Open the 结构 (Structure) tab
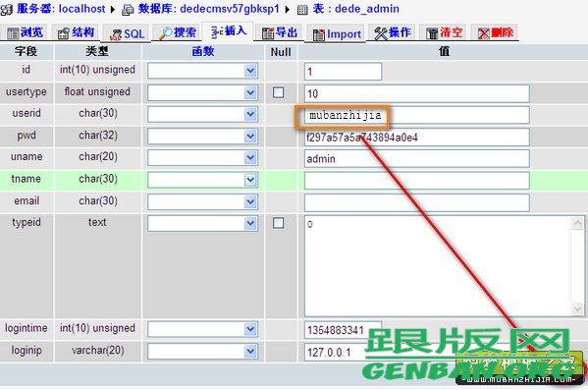The height and width of the screenshot is (390, 588). click(76, 33)
